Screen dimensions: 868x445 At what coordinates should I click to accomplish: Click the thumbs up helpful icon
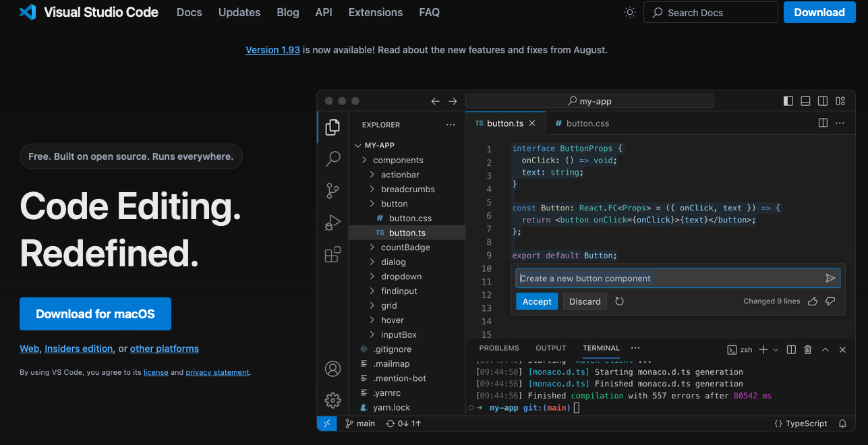[813, 301]
